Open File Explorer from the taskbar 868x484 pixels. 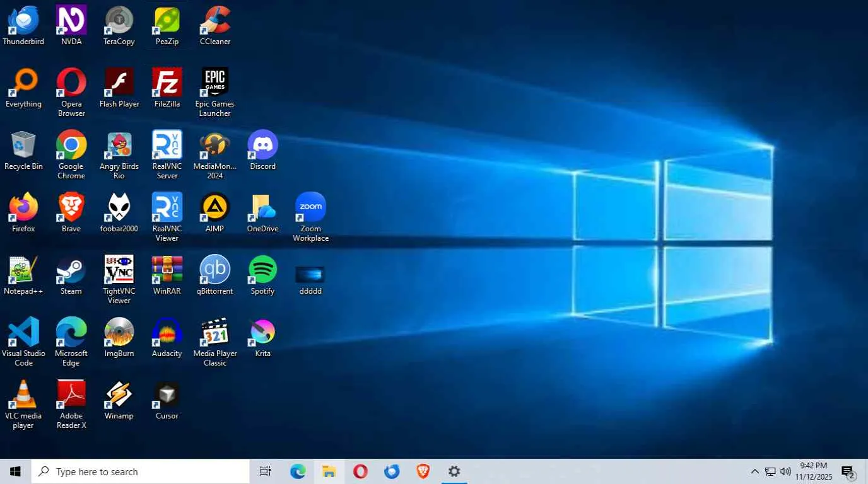click(x=329, y=471)
